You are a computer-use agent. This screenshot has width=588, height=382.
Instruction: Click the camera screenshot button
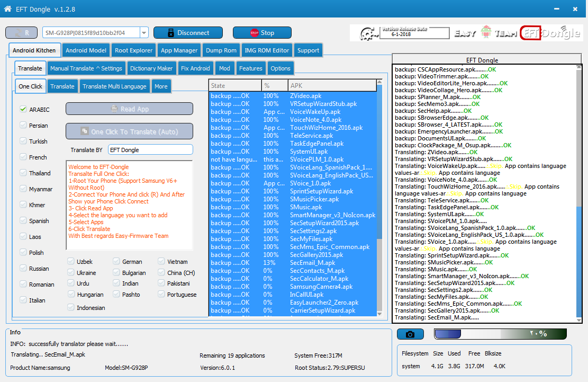410,334
